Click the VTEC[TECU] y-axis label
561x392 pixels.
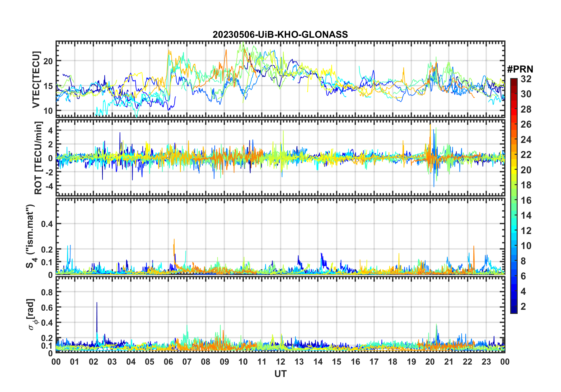[36, 80]
